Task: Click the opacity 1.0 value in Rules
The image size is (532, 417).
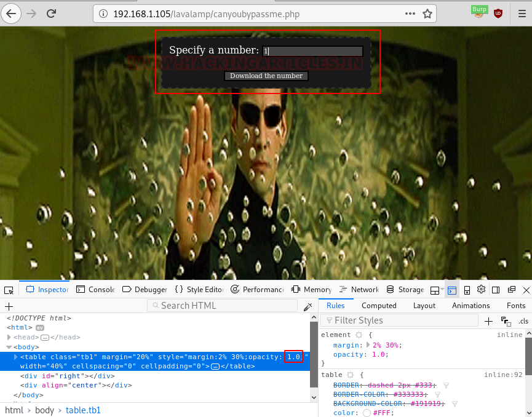Action: tap(378, 354)
